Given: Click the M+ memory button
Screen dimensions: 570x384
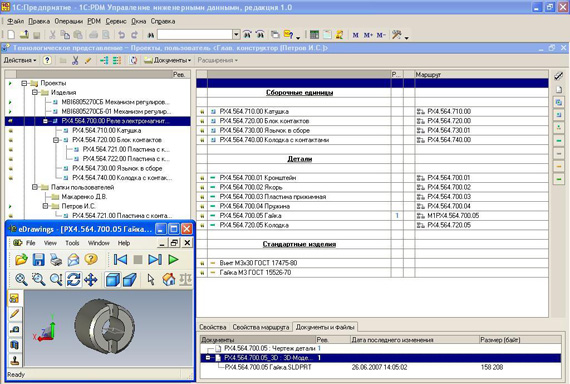Looking at the screenshot, I should (368, 35).
